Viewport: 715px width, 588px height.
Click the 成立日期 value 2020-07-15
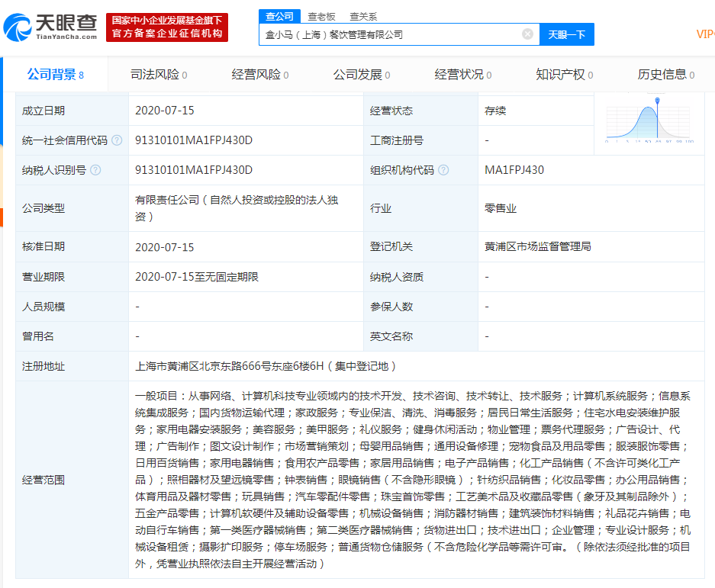point(165,111)
